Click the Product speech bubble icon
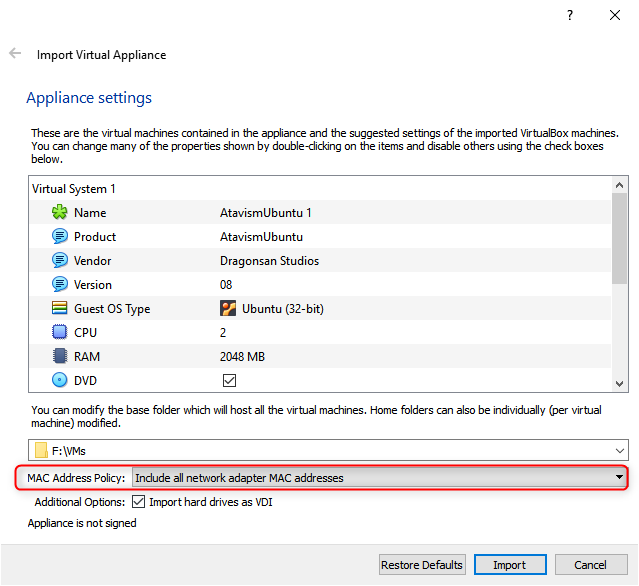The image size is (639, 586). pos(59,237)
